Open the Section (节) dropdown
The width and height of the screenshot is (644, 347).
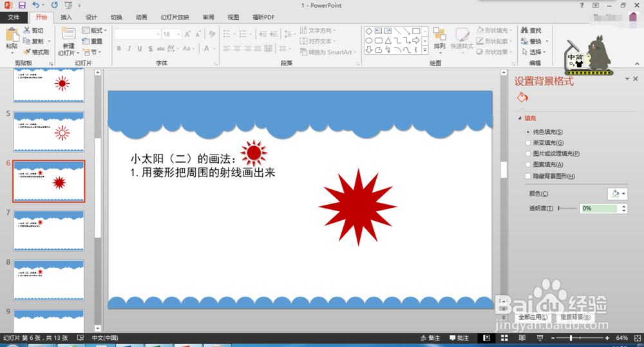click(x=92, y=52)
